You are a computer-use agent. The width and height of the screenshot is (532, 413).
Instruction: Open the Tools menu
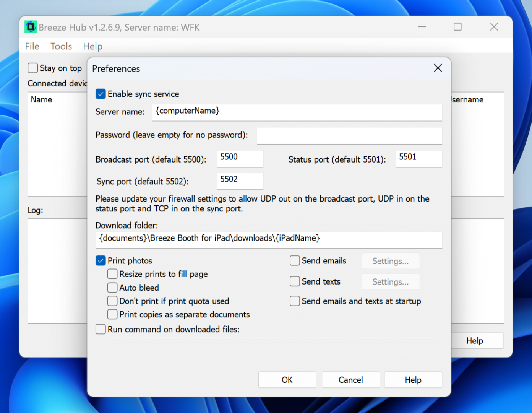click(61, 46)
